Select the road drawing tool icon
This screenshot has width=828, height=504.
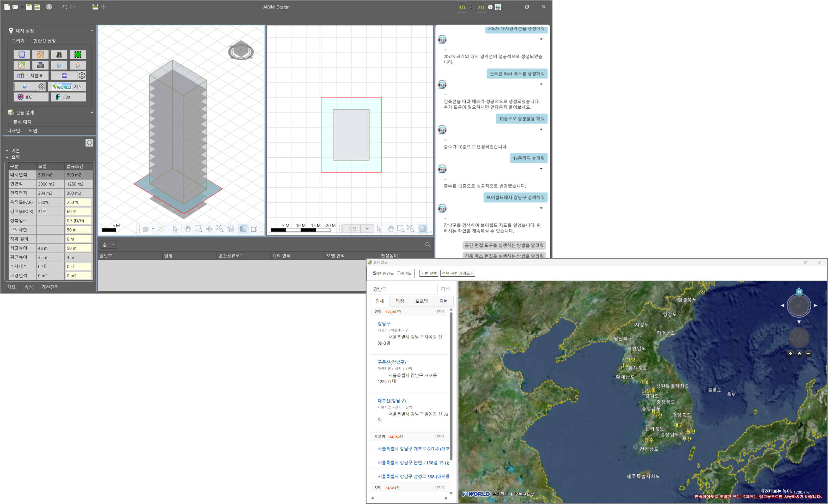(x=59, y=55)
